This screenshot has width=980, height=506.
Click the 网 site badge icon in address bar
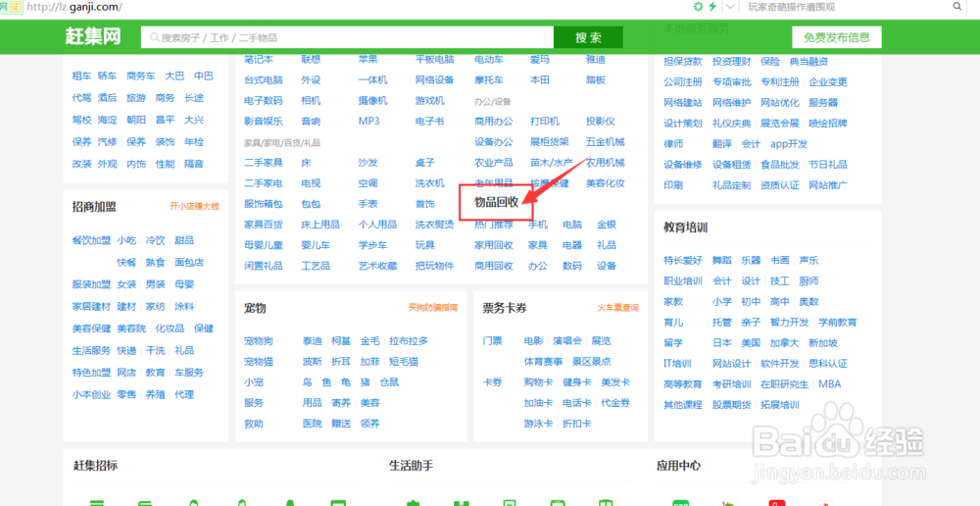pos(4,8)
